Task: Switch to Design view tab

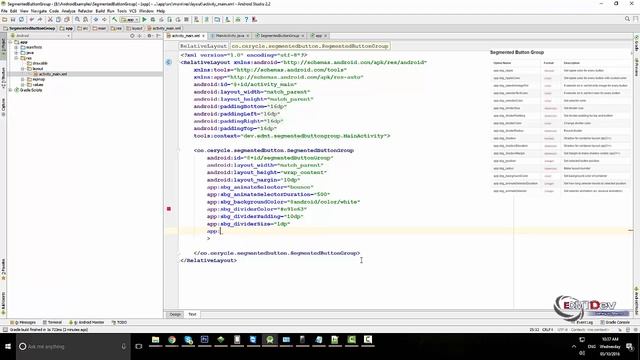Action: [x=175, y=314]
